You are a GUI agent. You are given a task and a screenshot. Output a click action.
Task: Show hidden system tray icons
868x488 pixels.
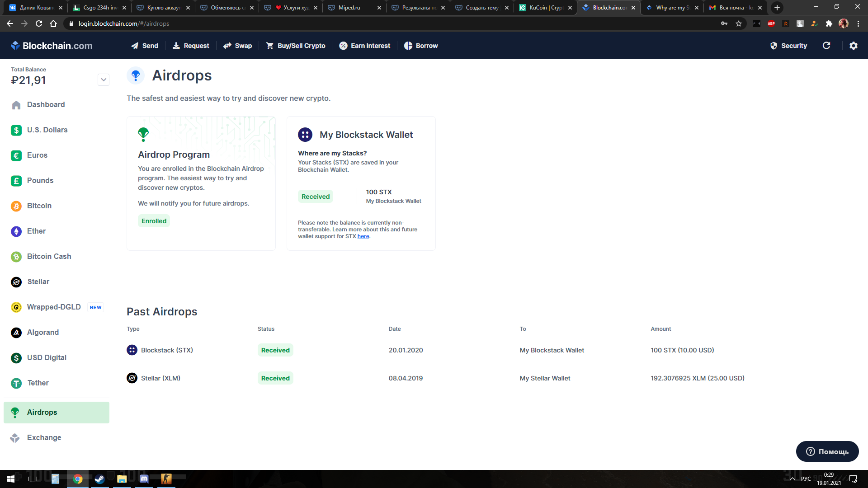[792, 479]
